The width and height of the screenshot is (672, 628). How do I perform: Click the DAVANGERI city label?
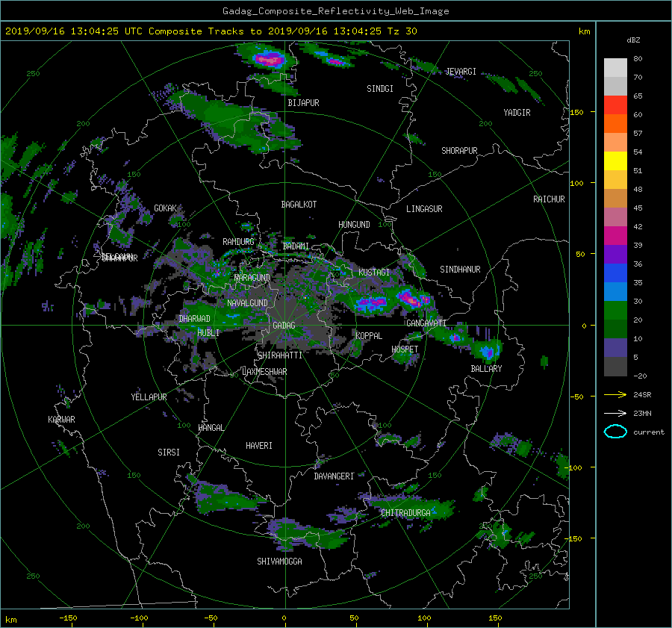point(334,476)
